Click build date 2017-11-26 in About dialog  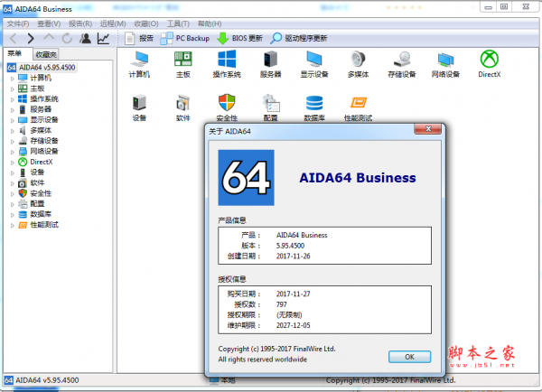pyautogui.click(x=293, y=257)
